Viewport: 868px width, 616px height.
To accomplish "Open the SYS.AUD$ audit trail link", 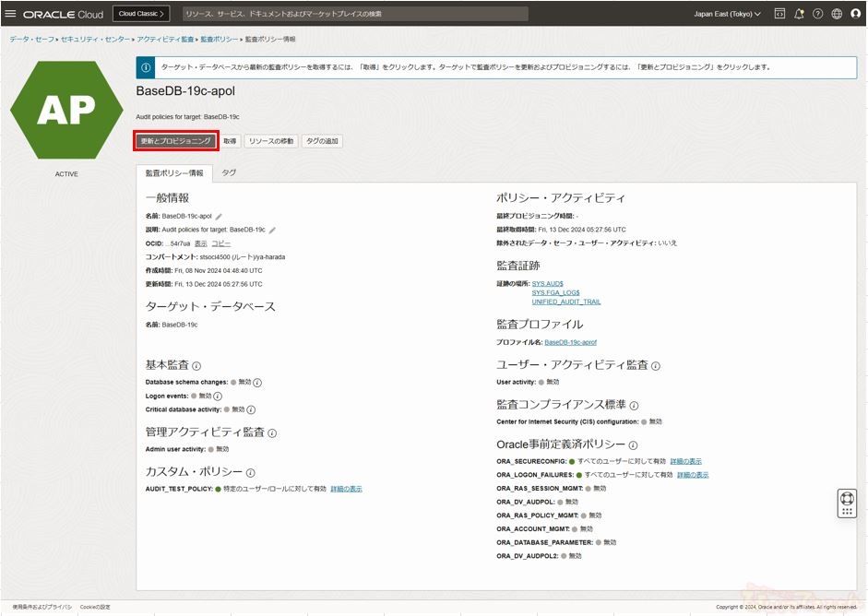I will point(548,283).
